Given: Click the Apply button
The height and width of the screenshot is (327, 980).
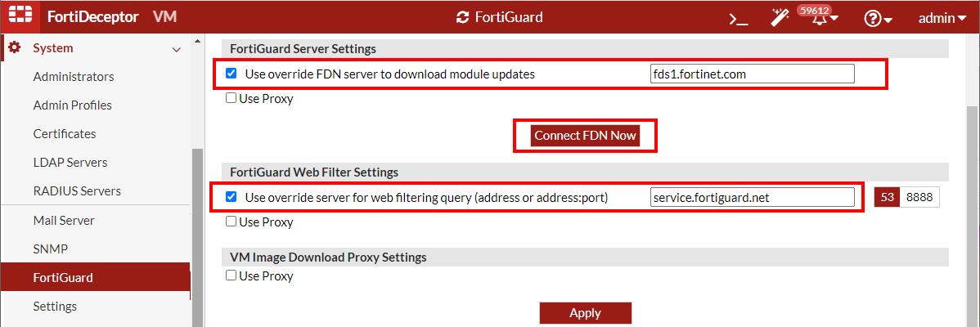Looking at the screenshot, I should (585, 313).
